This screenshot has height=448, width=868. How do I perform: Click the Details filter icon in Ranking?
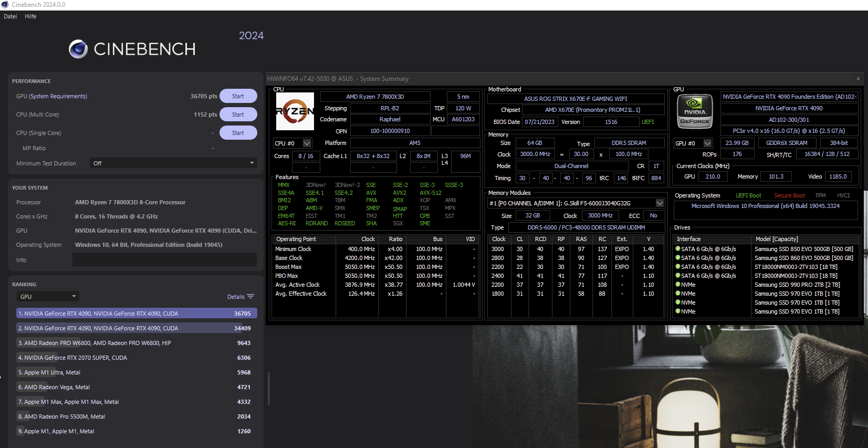[x=250, y=297]
